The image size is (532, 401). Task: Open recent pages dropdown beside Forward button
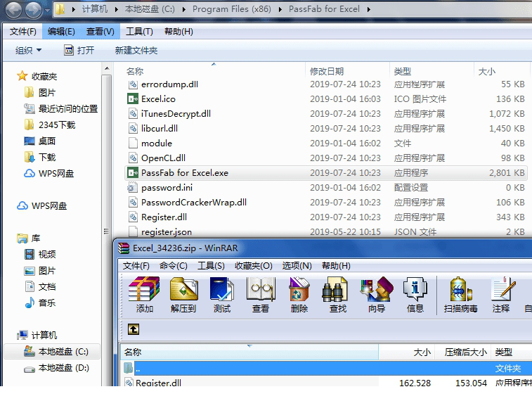[48, 10]
